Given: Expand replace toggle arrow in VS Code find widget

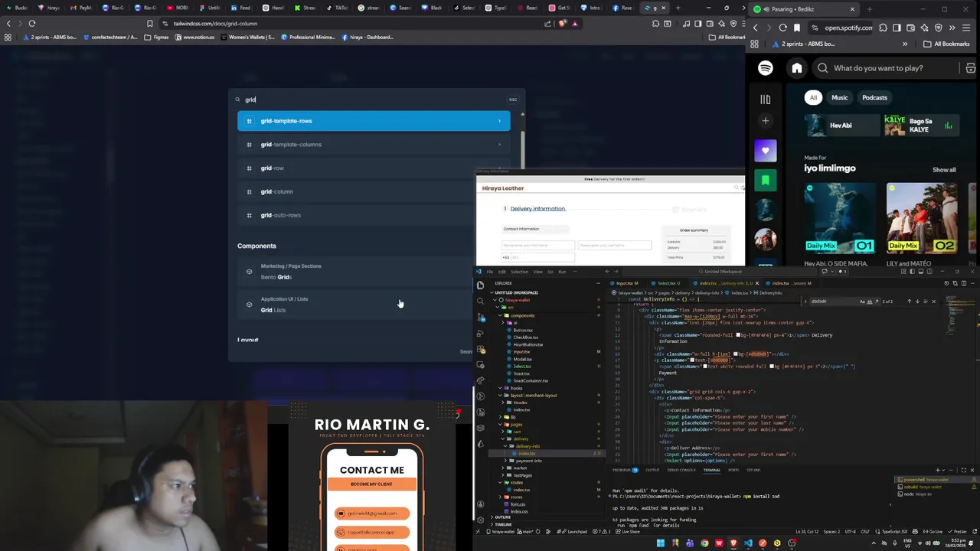Looking at the screenshot, I should point(805,301).
